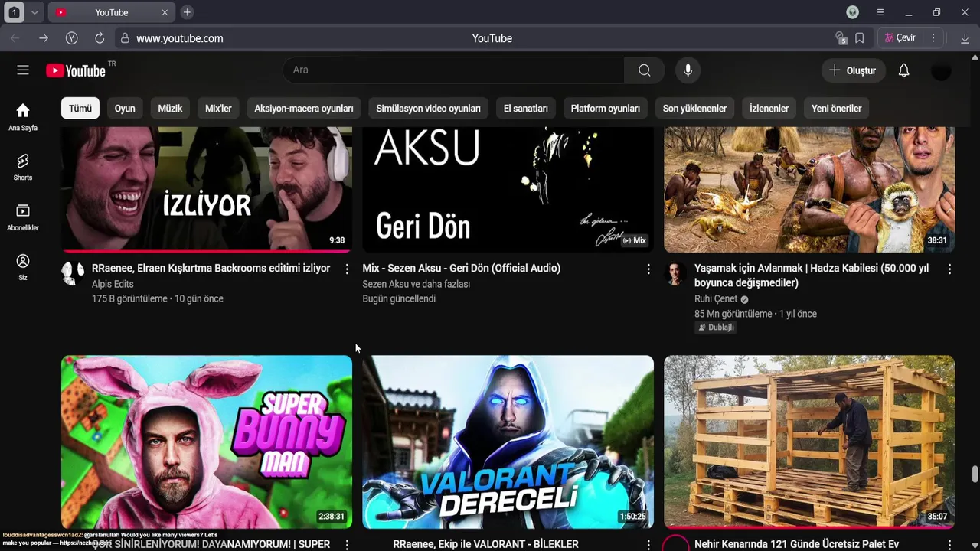
Task: Open Mix - Sezen Aksu Geri Dön title
Action: point(461,269)
